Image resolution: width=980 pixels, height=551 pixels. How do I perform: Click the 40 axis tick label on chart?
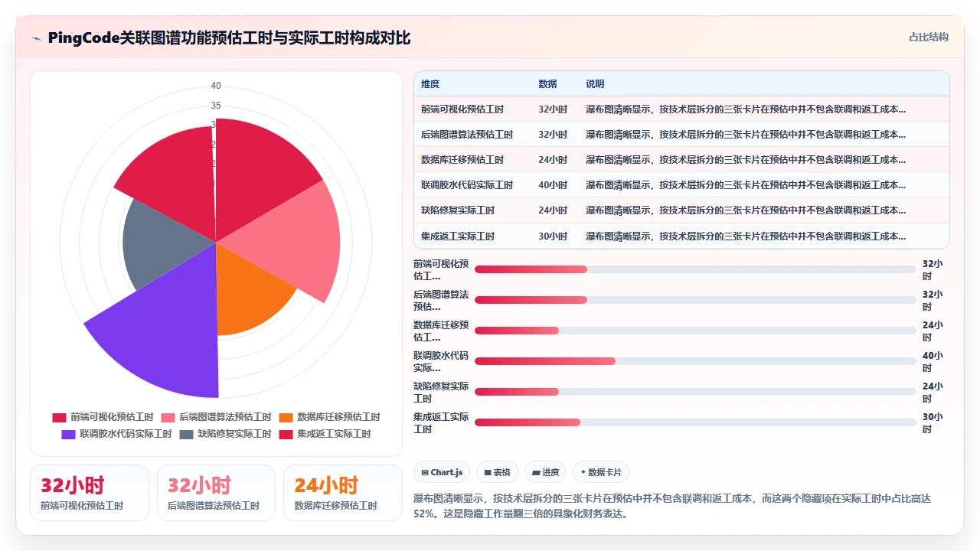pos(216,86)
